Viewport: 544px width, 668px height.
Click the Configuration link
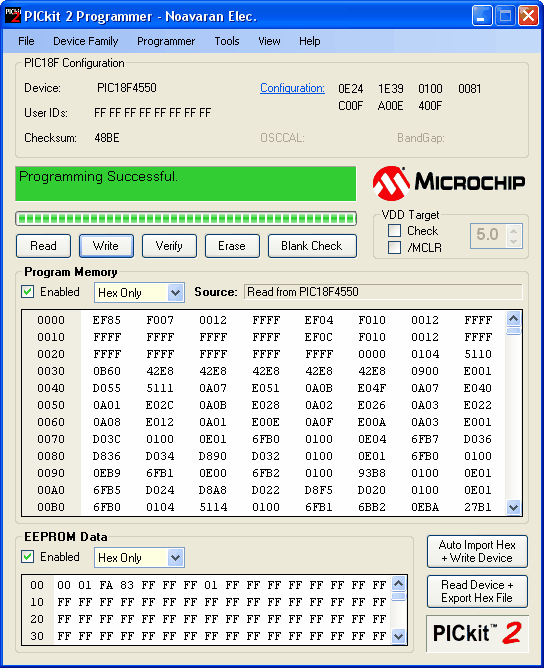click(292, 88)
